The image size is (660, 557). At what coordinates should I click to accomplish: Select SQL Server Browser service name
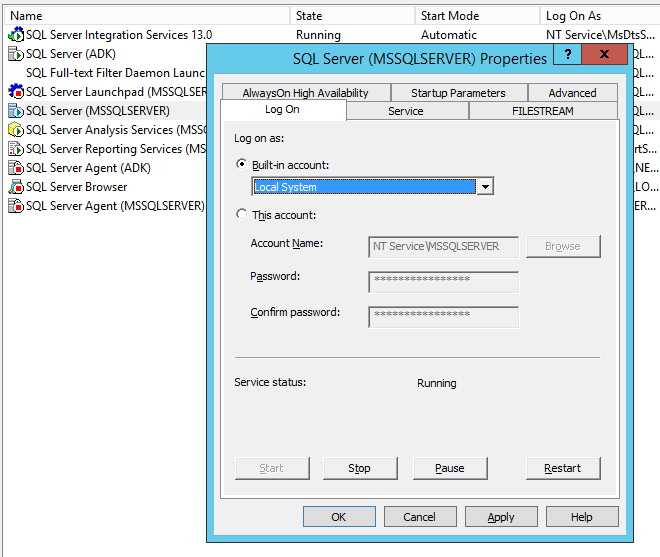click(x=77, y=187)
